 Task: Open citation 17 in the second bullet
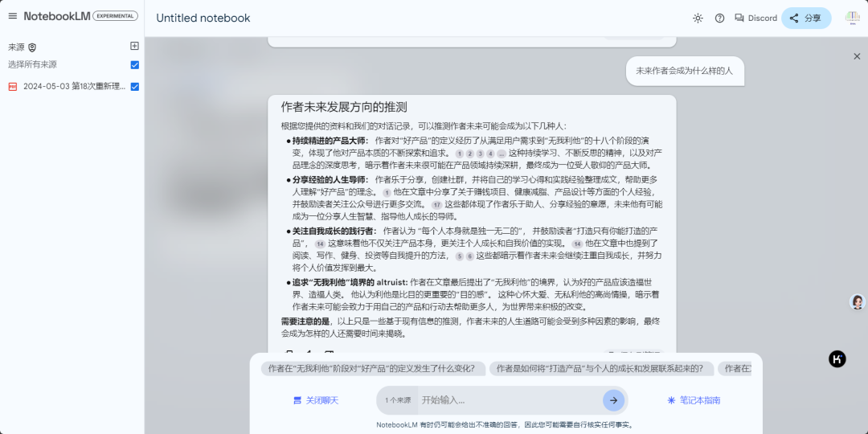tap(436, 205)
